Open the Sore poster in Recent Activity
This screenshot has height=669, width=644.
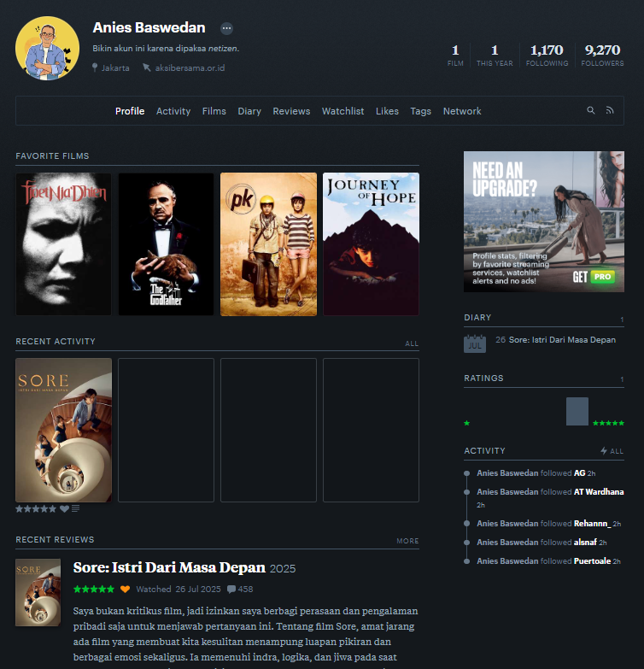pos(63,430)
